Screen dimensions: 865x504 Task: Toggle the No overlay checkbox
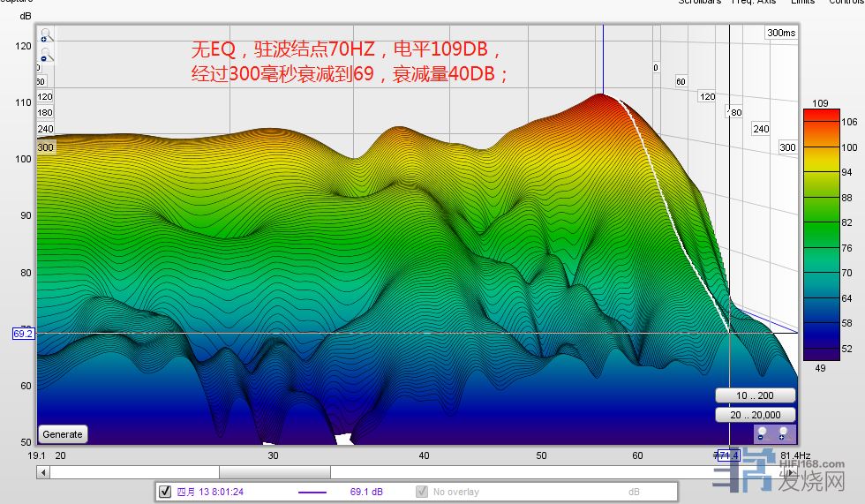click(x=422, y=492)
